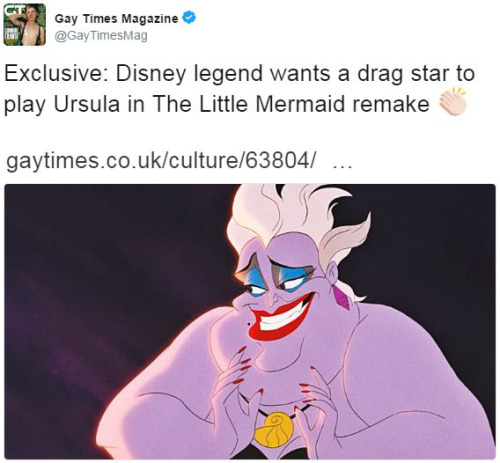Image resolution: width=500 pixels, height=463 pixels.
Task: Click the clapping hands emoji
Action: click(x=453, y=101)
